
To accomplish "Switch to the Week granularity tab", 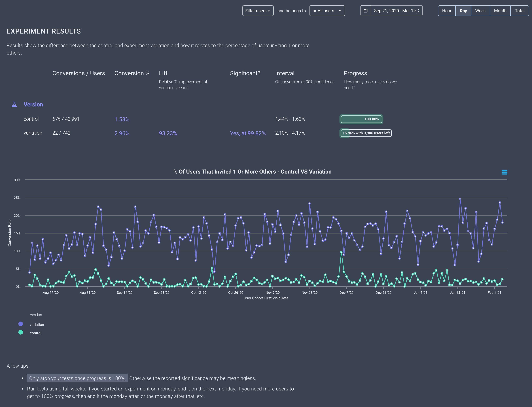I will pos(480,11).
